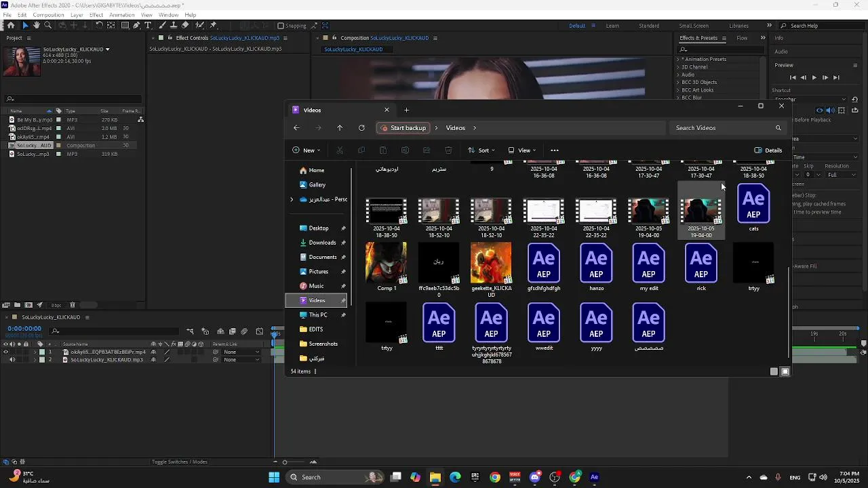Select the Roto Brush tool
The image size is (868, 488).
[199, 25]
